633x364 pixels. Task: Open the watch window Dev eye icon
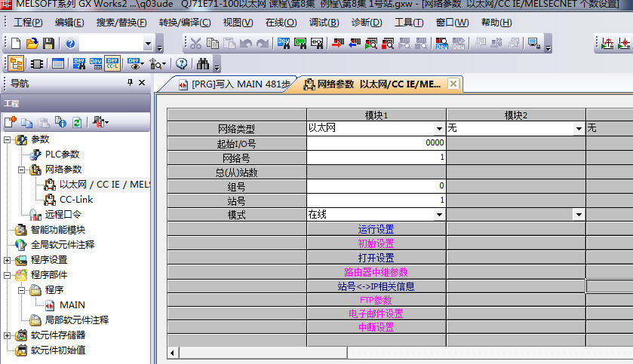coord(134,64)
